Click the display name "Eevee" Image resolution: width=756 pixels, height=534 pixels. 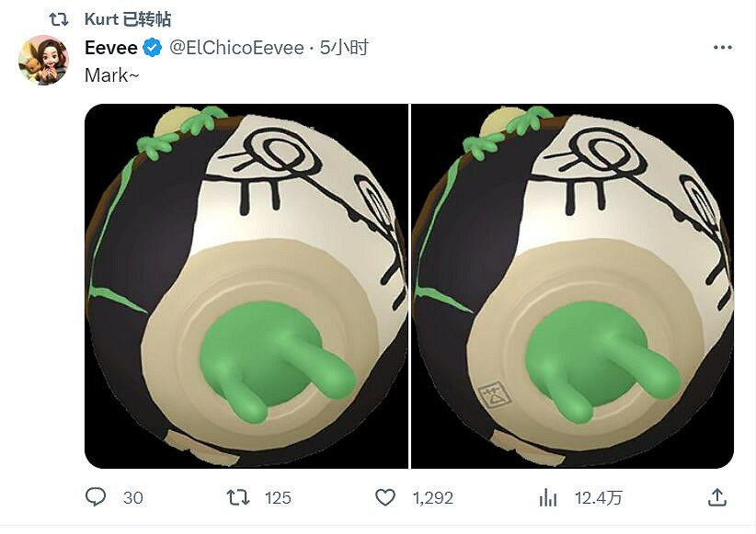pyautogui.click(x=111, y=48)
